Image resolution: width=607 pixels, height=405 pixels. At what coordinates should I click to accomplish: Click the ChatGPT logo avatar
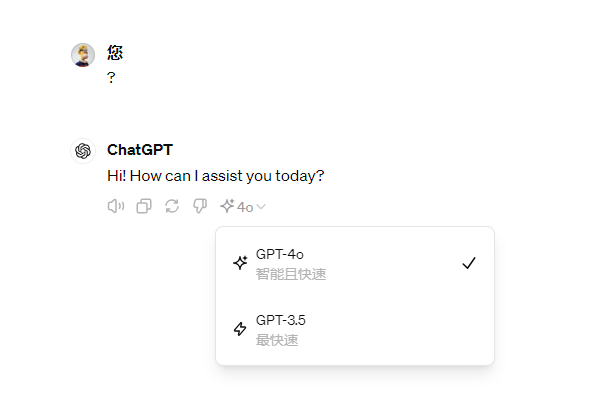pos(83,151)
